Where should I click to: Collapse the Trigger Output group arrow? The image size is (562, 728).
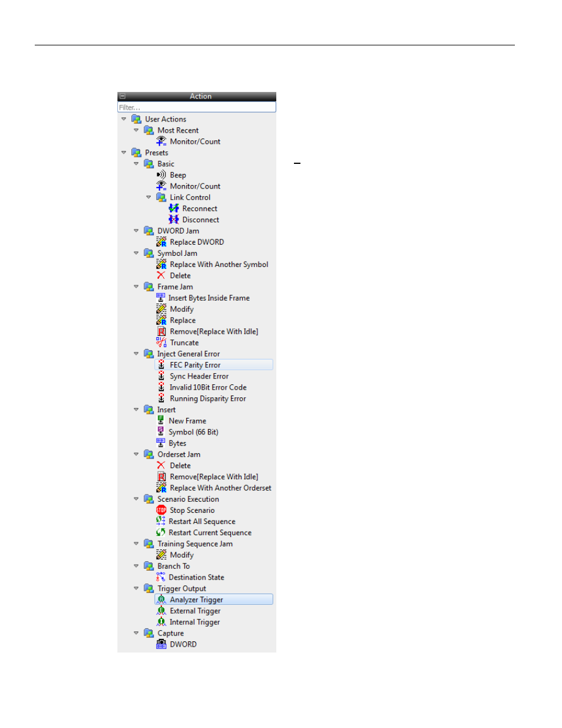[136, 589]
